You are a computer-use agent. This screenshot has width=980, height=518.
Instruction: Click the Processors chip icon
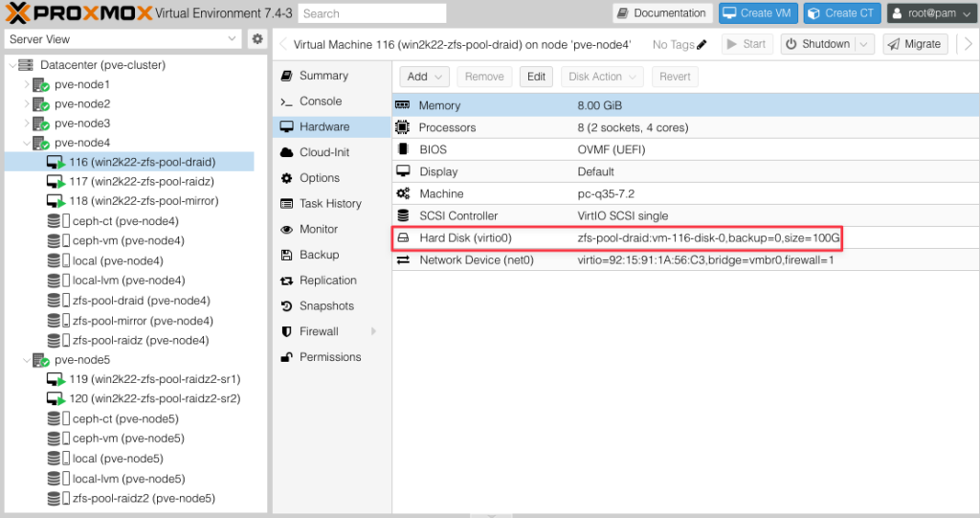[x=403, y=127]
